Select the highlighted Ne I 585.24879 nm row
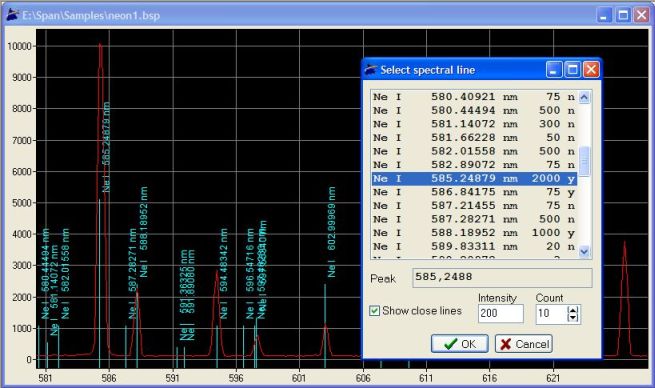 [474, 178]
